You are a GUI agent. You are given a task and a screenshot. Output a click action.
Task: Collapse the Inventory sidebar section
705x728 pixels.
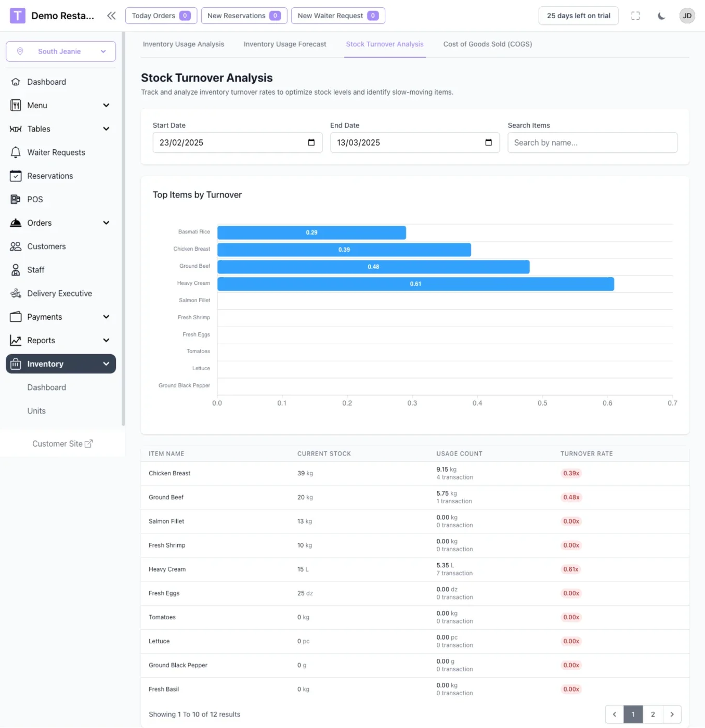pos(61,364)
